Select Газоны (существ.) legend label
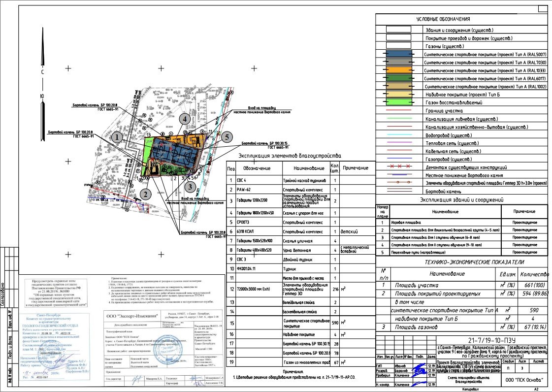 pyautogui.click(x=445, y=46)
